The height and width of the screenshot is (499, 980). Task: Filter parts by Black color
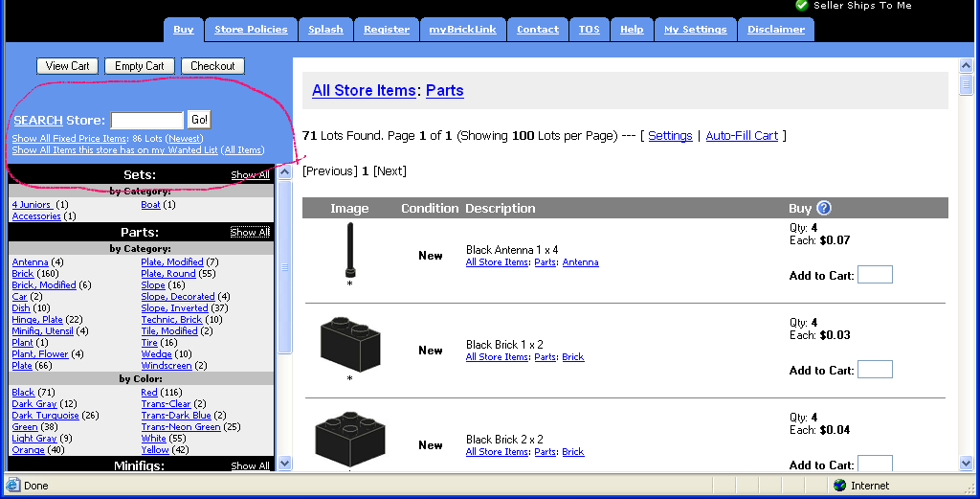(x=23, y=392)
